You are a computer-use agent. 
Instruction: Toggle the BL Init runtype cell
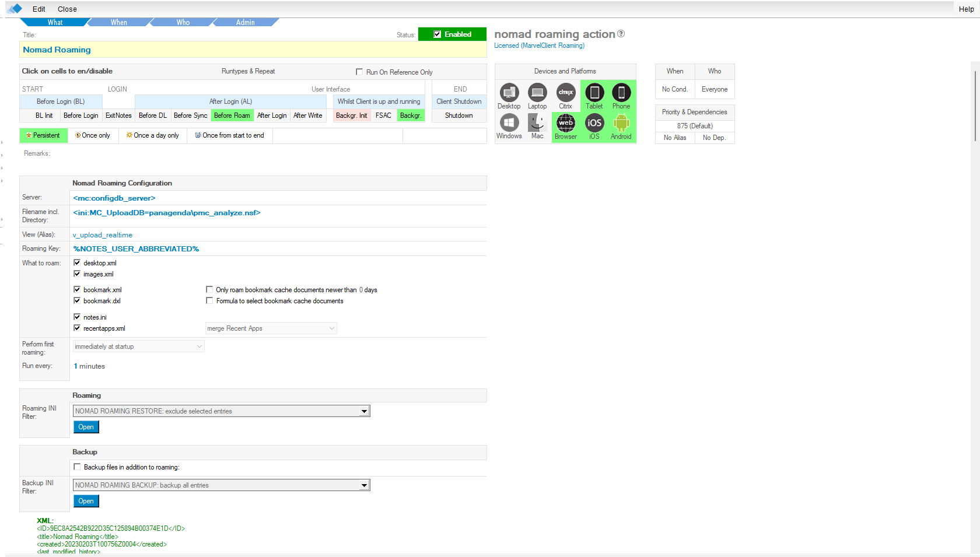pyautogui.click(x=44, y=115)
